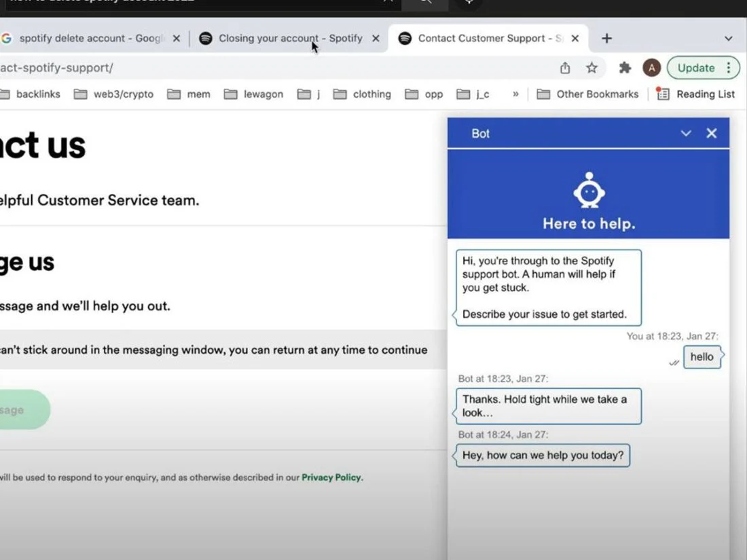Bookmark this page with the star icon

[591, 68]
